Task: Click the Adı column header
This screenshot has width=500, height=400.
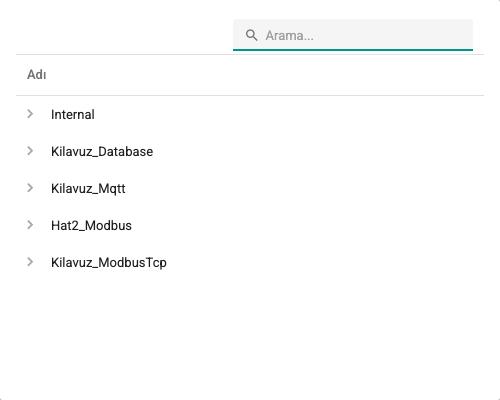Action: click(37, 75)
